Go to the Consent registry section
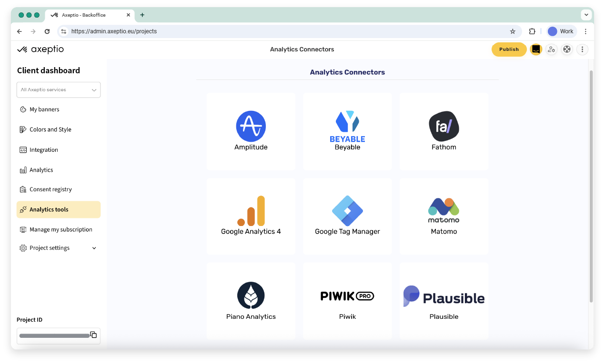The width and height of the screenshot is (605, 364). click(50, 189)
